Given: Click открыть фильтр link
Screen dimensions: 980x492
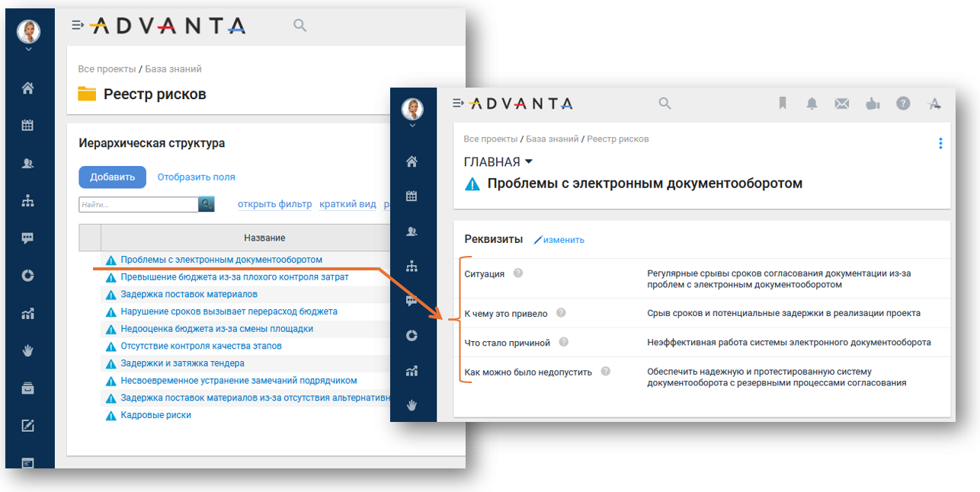Looking at the screenshot, I should point(274,204).
